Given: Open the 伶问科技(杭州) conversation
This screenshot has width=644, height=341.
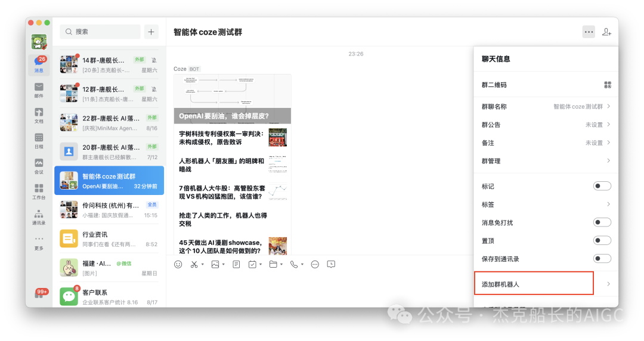Looking at the screenshot, I should (x=109, y=209).
